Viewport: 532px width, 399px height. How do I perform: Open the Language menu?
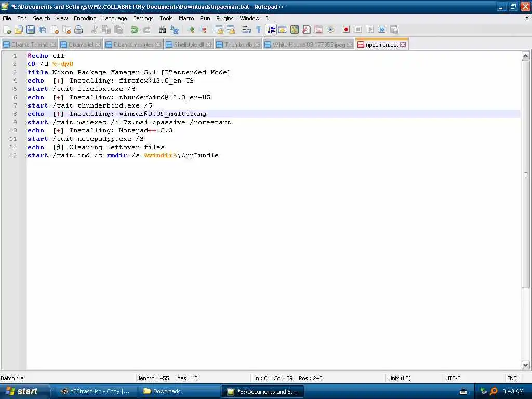pyautogui.click(x=115, y=18)
